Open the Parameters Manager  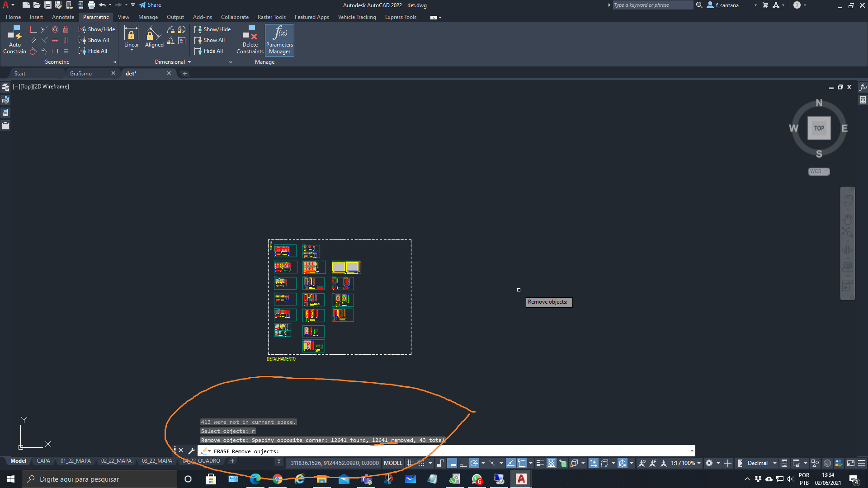279,40
